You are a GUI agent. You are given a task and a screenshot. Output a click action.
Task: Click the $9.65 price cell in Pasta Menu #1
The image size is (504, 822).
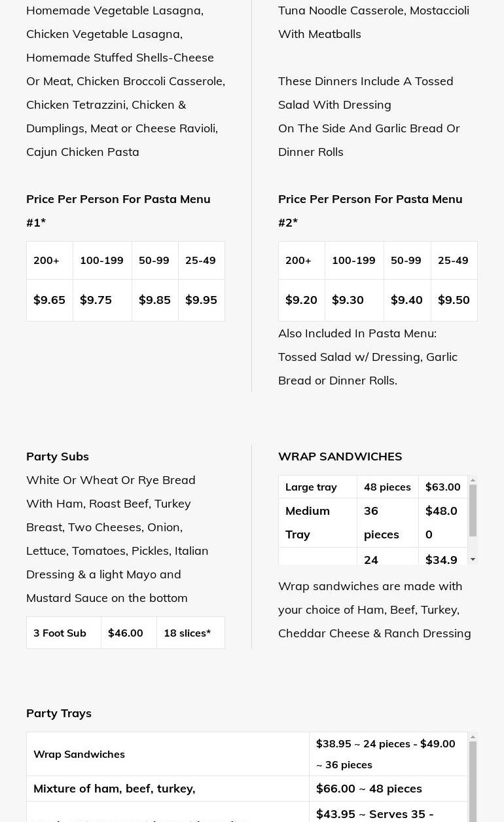coord(50,300)
